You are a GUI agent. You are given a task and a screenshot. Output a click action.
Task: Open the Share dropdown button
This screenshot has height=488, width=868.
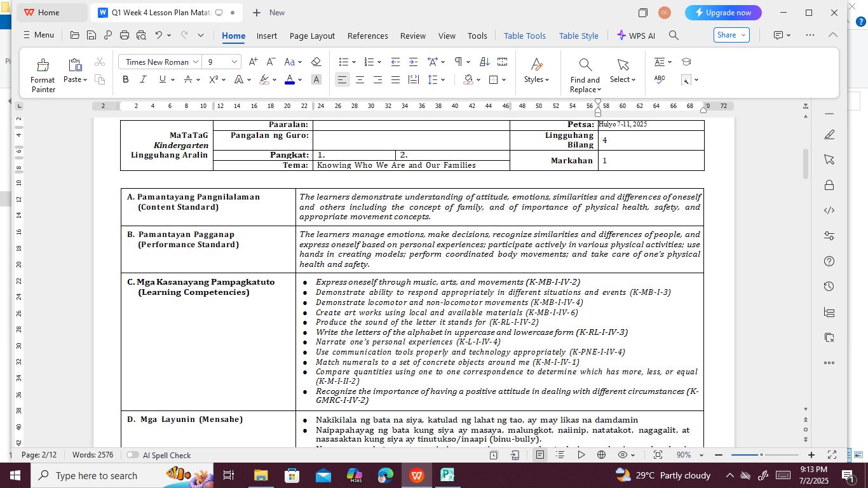[x=731, y=36]
